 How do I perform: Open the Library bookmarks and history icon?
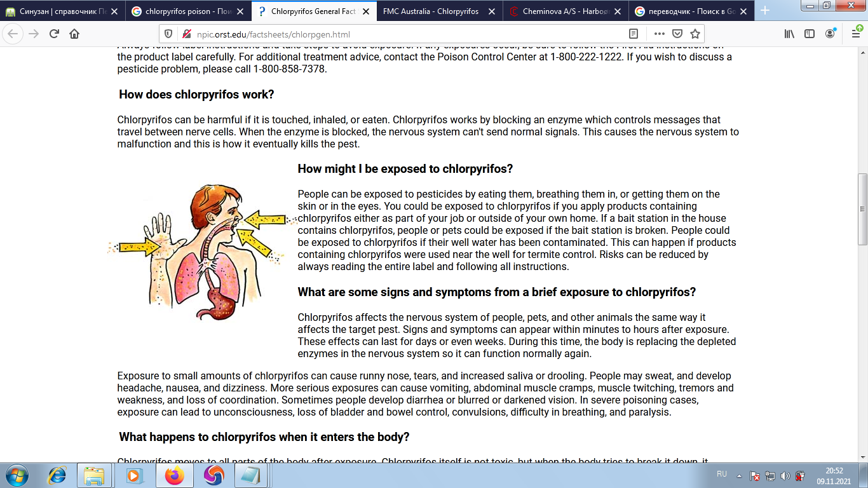(789, 34)
